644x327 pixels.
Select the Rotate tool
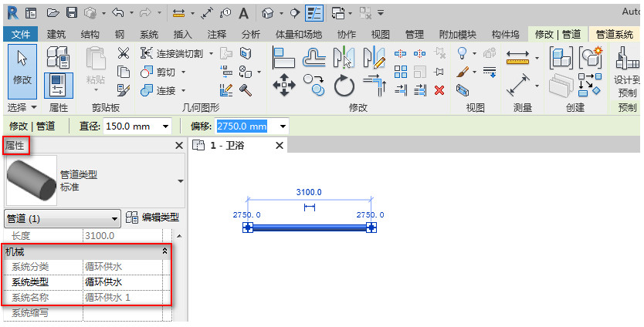pos(344,86)
